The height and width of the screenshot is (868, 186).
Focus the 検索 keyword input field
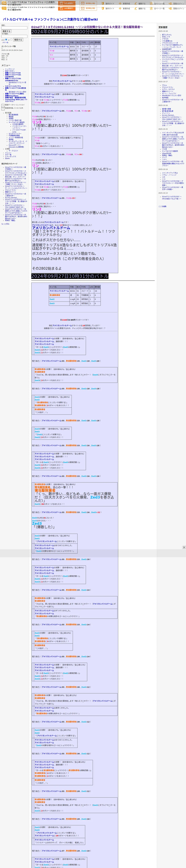tap(14, 28)
